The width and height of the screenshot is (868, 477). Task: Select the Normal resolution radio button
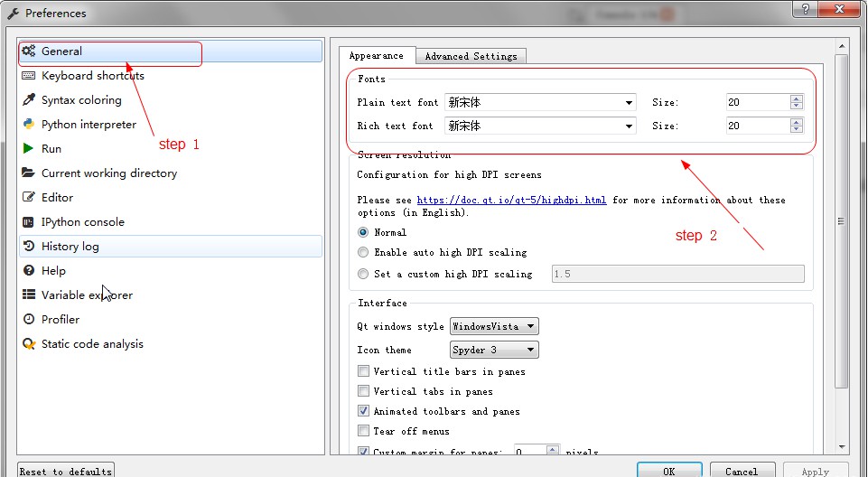click(363, 232)
